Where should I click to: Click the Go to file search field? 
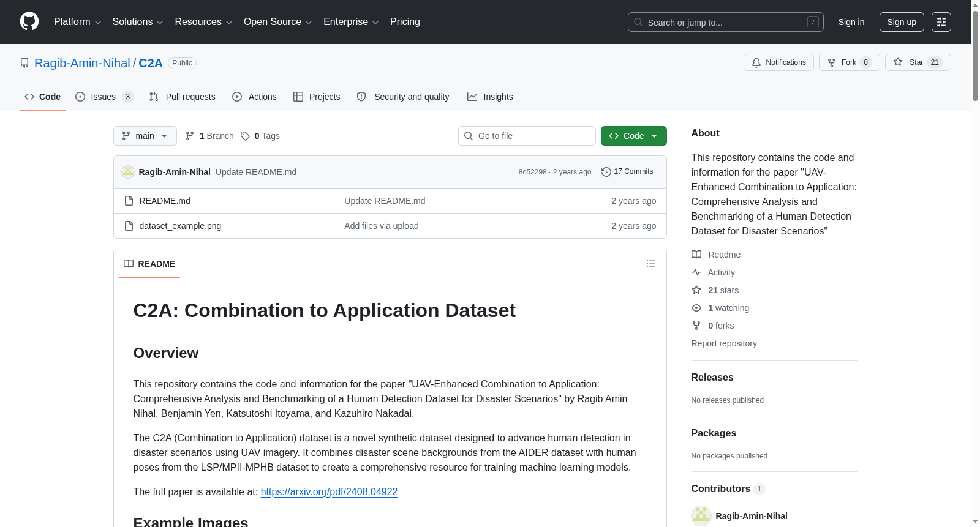527,136
